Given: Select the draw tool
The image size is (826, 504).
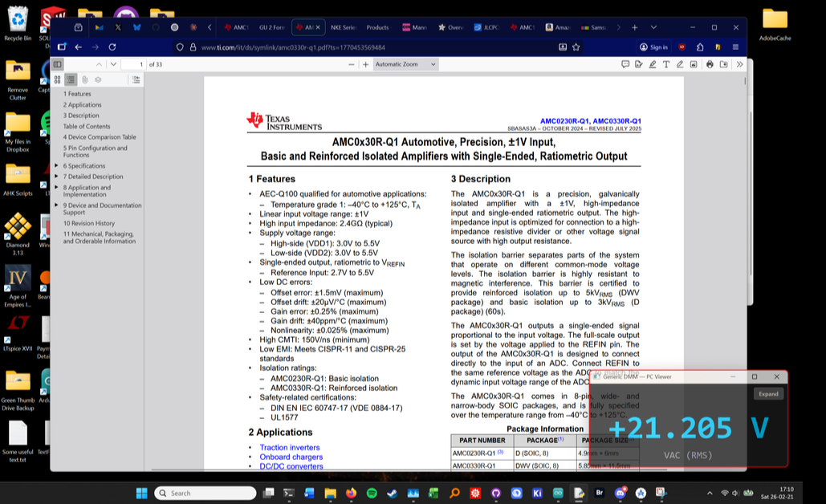Looking at the screenshot, I should point(680,64).
